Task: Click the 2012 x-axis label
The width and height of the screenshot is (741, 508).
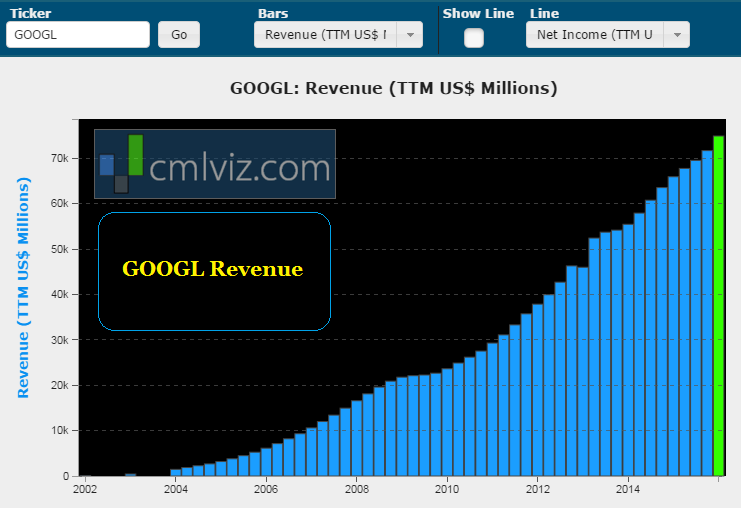Action: tap(538, 489)
